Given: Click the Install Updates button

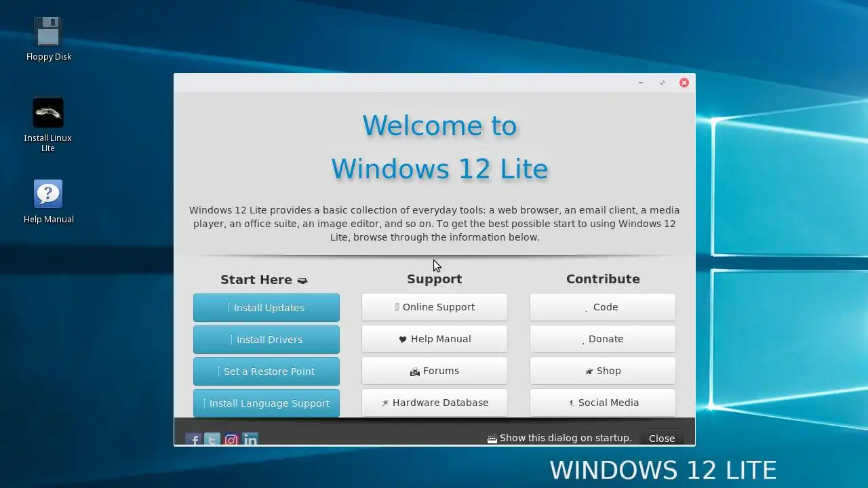Looking at the screenshot, I should (267, 308).
